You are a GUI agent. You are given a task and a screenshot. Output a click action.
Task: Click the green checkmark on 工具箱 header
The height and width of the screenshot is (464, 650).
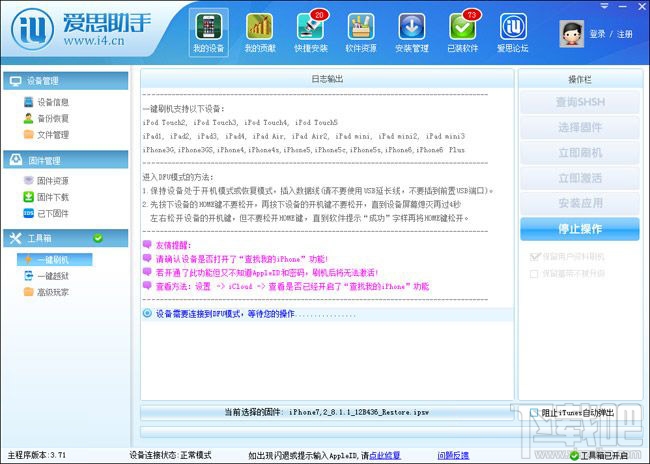pyautogui.click(x=98, y=238)
